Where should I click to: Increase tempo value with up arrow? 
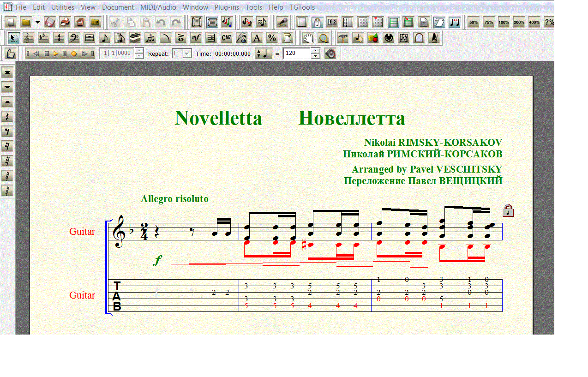pyautogui.click(x=315, y=50)
